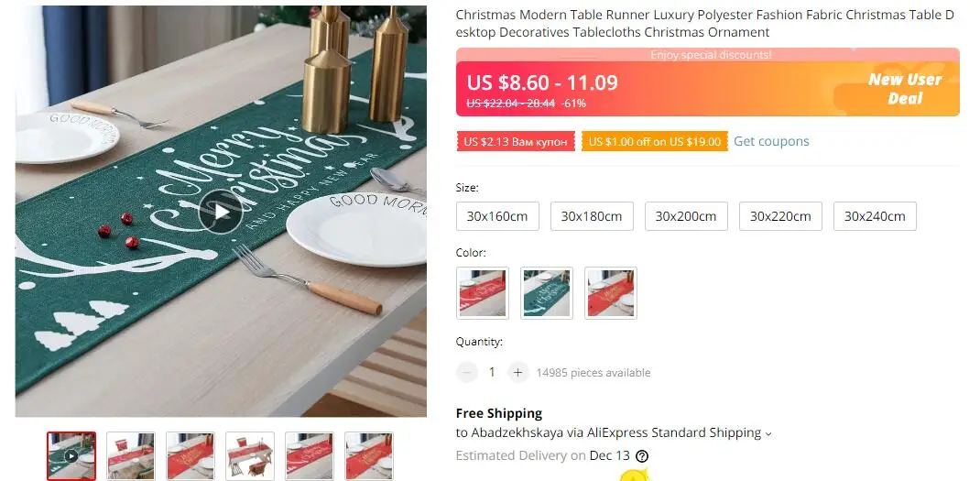The height and width of the screenshot is (481, 980).
Task: Choose the first red color swatch
Action: point(483,293)
